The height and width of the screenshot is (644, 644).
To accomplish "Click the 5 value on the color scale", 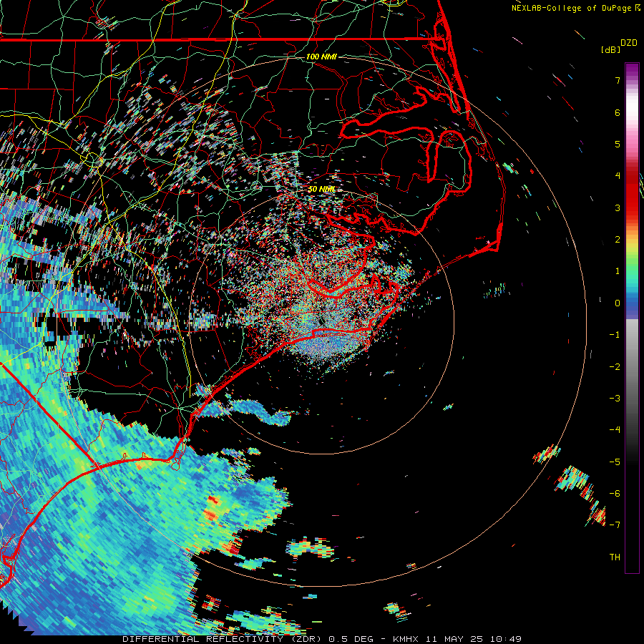I will click(618, 144).
